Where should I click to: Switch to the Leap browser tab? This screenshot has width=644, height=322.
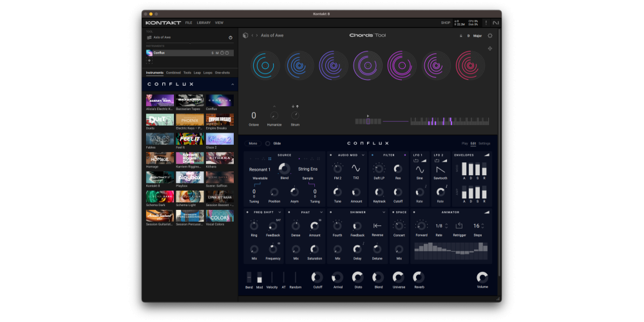[197, 73]
